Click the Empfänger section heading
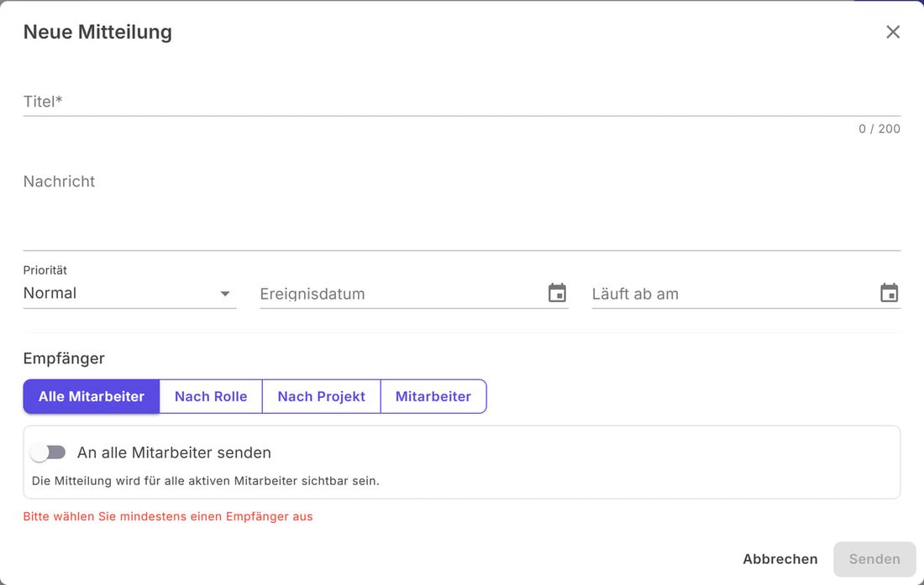The width and height of the screenshot is (924, 585). point(64,358)
